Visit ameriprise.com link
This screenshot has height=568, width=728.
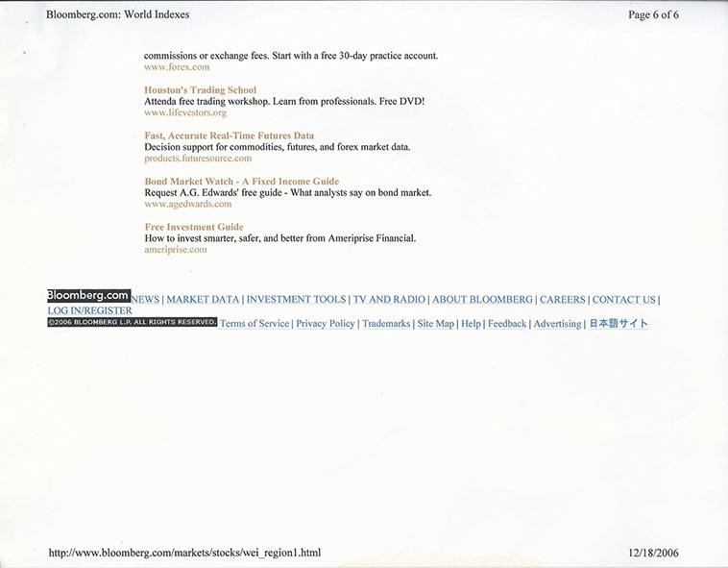[176, 249]
